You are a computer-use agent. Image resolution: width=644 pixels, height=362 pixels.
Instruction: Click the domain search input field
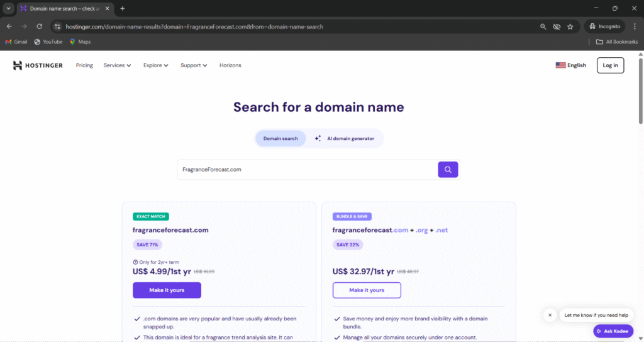tap(308, 170)
